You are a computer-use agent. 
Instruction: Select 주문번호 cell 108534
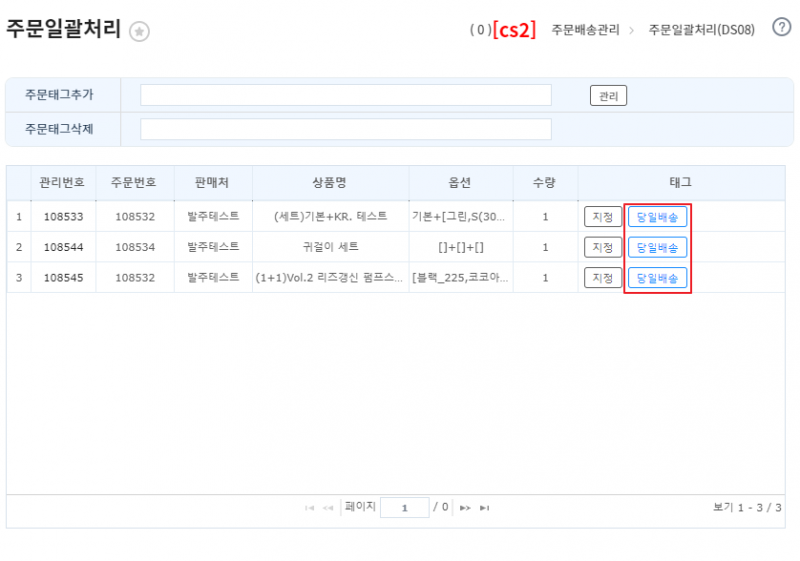pos(135,247)
